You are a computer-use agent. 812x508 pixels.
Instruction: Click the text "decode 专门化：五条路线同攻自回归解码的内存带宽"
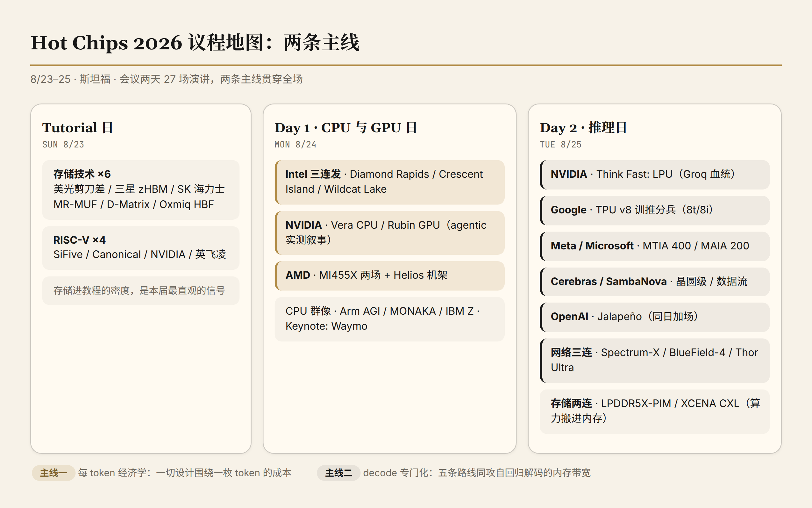tap(476, 473)
